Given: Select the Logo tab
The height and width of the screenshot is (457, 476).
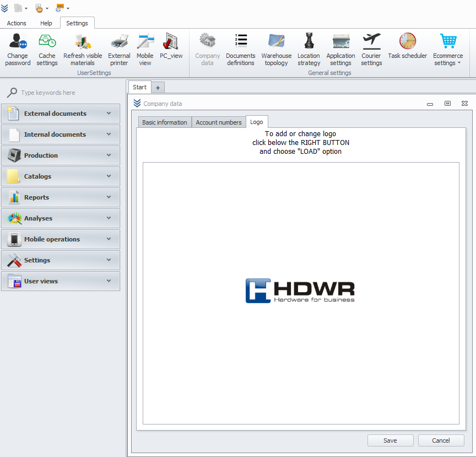Looking at the screenshot, I should coord(257,122).
